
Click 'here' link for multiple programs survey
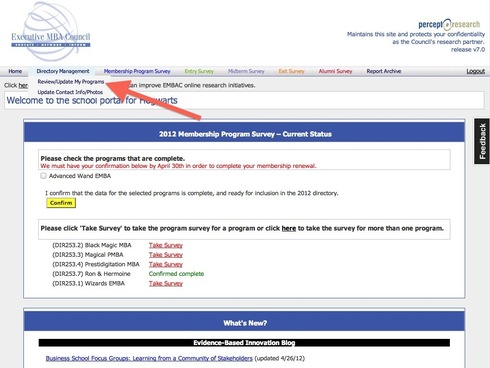pyautogui.click(x=289, y=228)
